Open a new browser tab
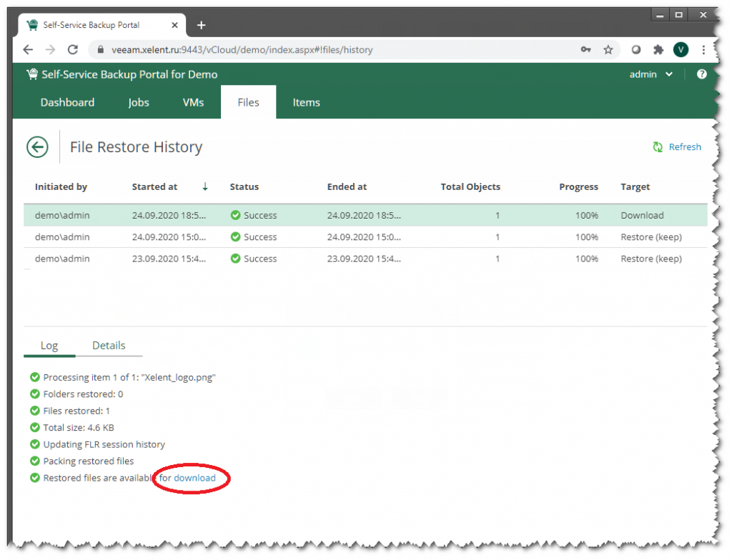This screenshot has width=732, height=560. [201, 25]
